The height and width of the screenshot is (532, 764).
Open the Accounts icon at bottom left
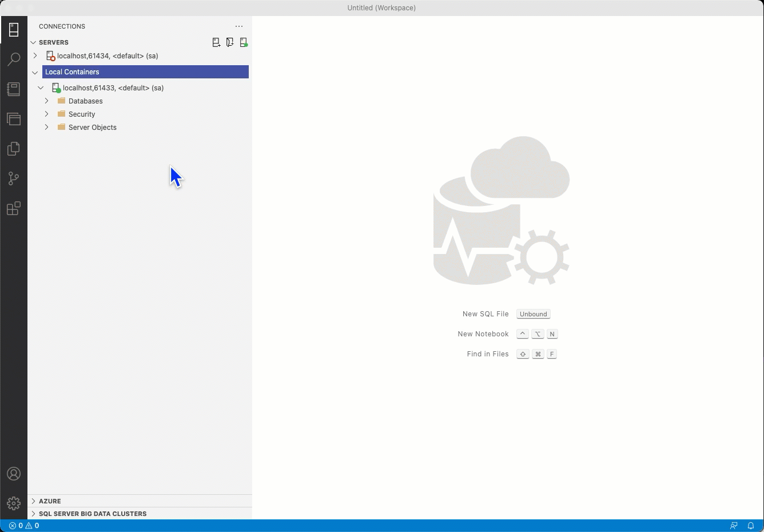point(14,474)
